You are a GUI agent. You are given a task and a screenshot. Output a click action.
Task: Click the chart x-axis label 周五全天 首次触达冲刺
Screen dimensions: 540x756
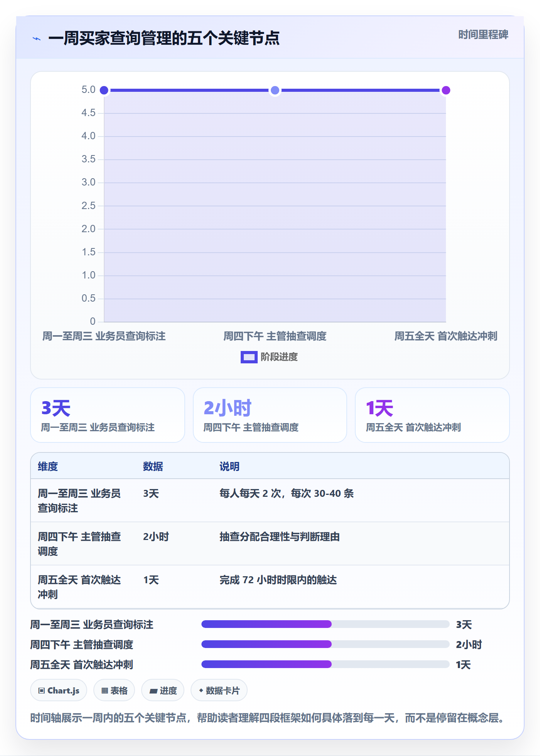click(446, 336)
